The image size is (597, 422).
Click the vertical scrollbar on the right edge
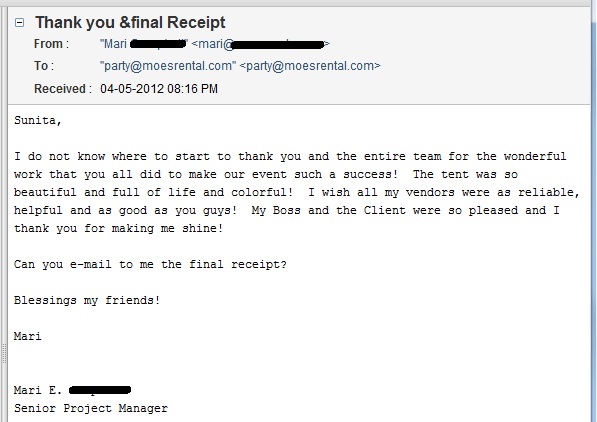594,213
